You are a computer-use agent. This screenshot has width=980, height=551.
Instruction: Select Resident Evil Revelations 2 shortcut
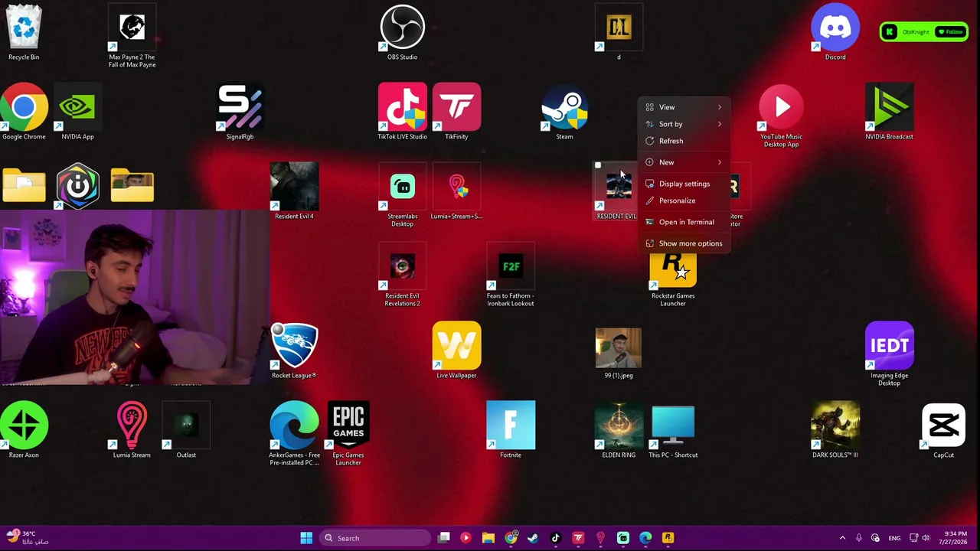pyautogui.click(x=403, y=275)
